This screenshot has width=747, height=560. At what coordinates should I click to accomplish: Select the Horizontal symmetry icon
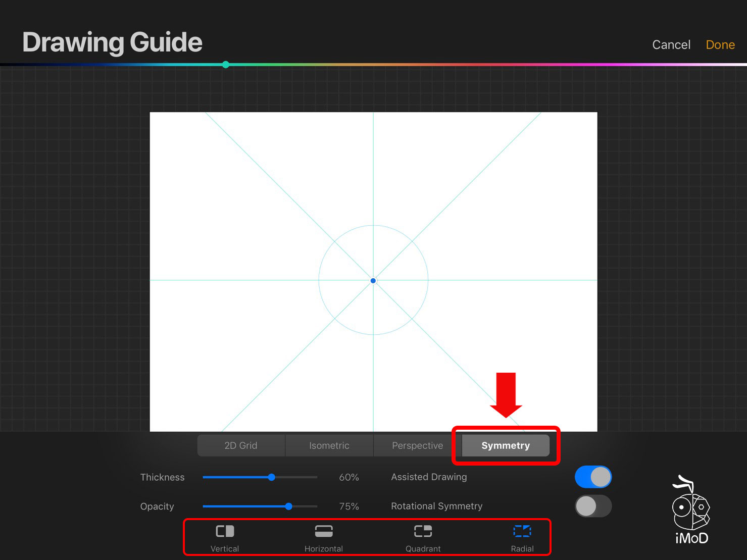click(324, 532)
